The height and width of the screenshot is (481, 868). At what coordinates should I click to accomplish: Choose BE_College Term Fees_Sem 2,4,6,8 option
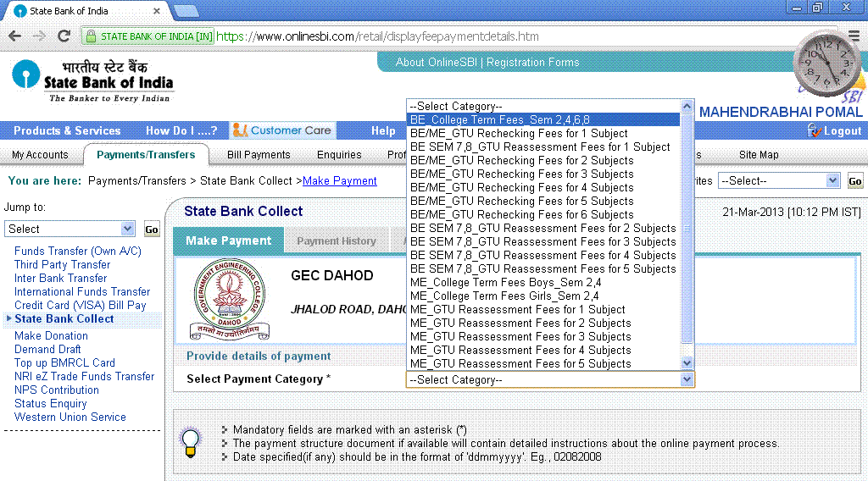[x=499, y=119]
